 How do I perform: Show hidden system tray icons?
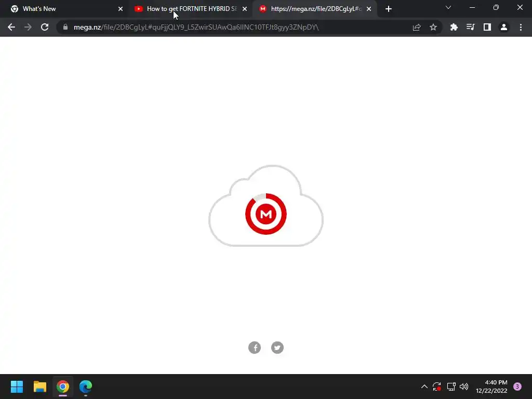point(424,387)
